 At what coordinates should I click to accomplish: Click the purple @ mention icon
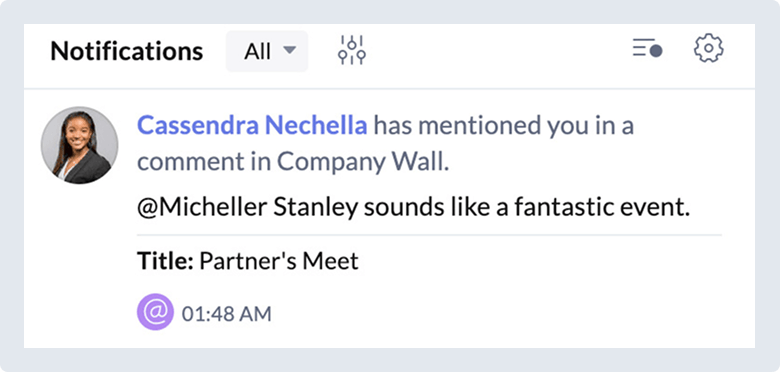click(155, 312)
